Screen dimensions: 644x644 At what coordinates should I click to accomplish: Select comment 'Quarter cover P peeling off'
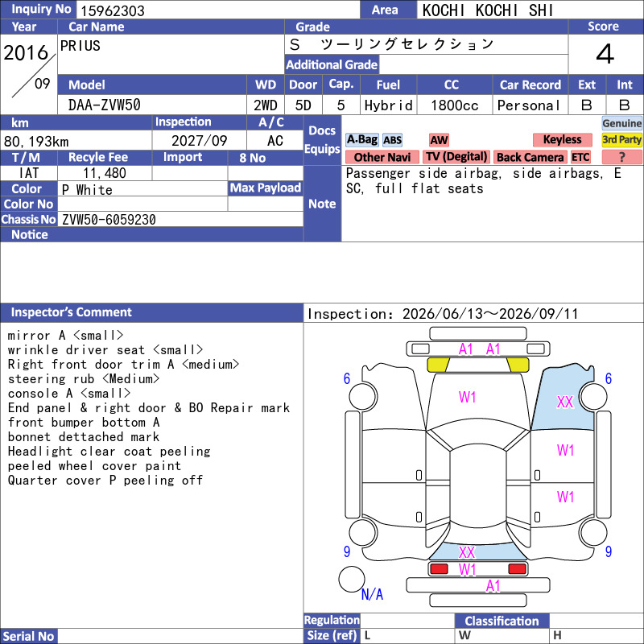click(x=105, y=480)
